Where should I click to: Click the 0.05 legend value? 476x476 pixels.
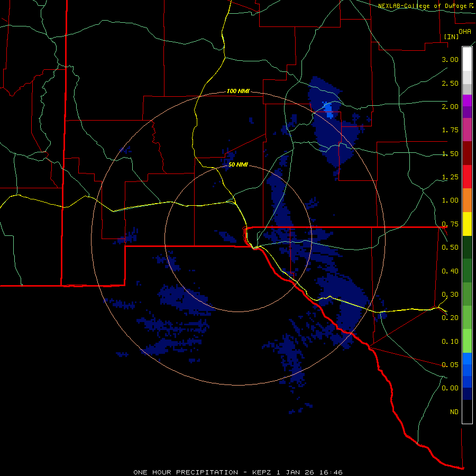coord(450,364)
